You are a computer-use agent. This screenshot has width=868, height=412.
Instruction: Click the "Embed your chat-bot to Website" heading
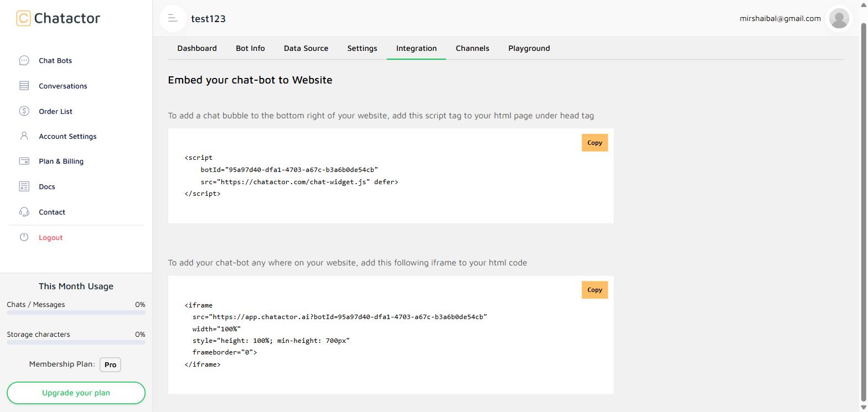pyautogui.click(x=250, y=80)
